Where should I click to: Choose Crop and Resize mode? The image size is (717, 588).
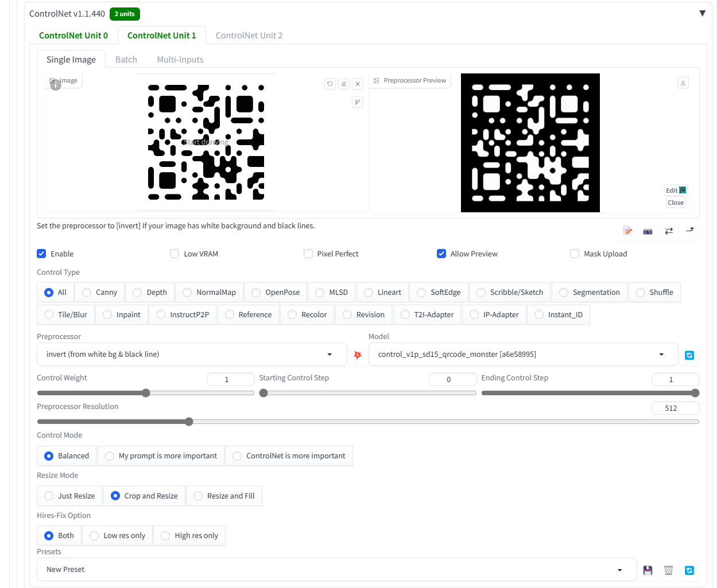[144, 496]
